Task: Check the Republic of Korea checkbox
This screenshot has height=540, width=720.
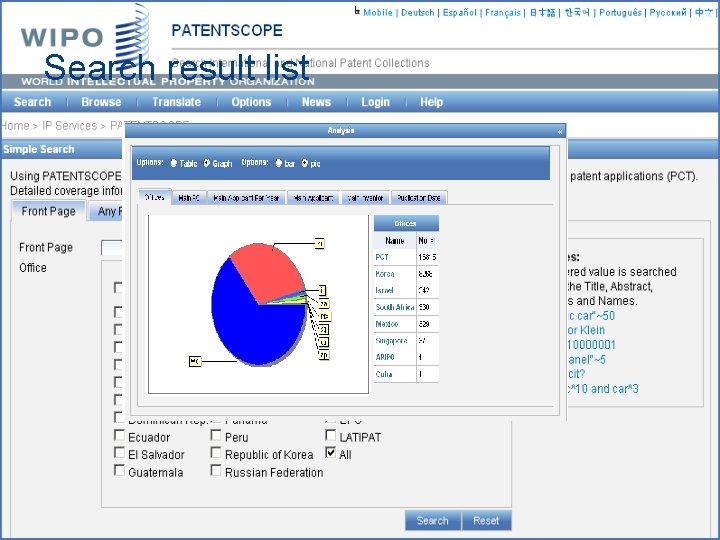Action: 216,453
